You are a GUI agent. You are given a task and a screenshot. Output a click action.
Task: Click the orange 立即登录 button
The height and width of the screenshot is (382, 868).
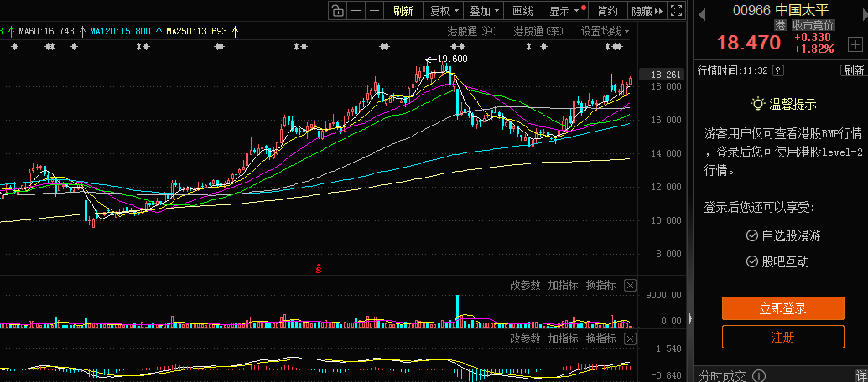[782, 308]
